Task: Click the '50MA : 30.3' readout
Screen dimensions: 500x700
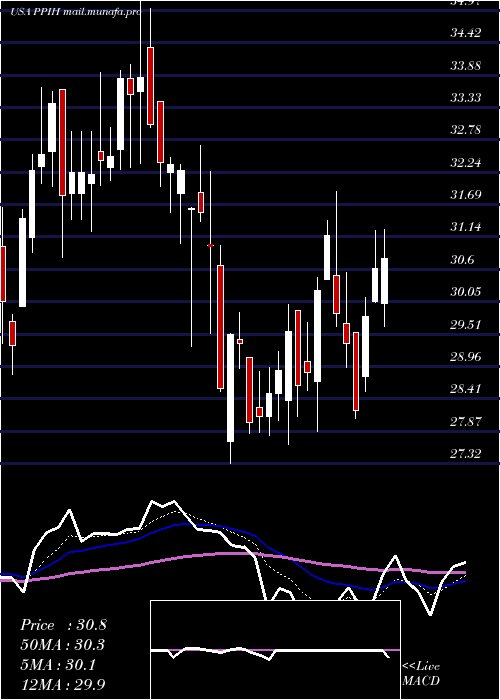Action: (63, 645)
